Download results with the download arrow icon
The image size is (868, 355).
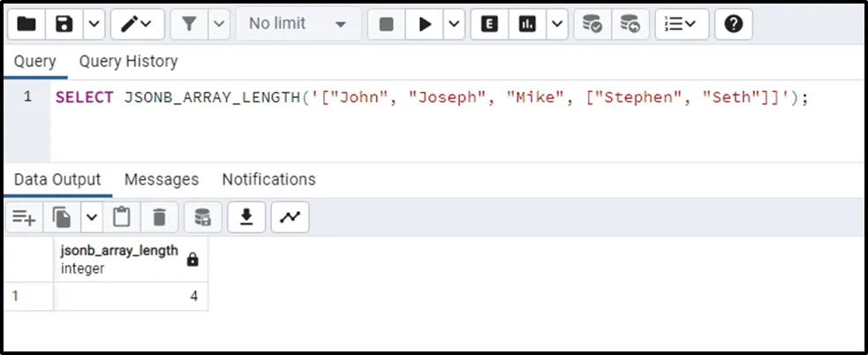(x=247, y=216)
